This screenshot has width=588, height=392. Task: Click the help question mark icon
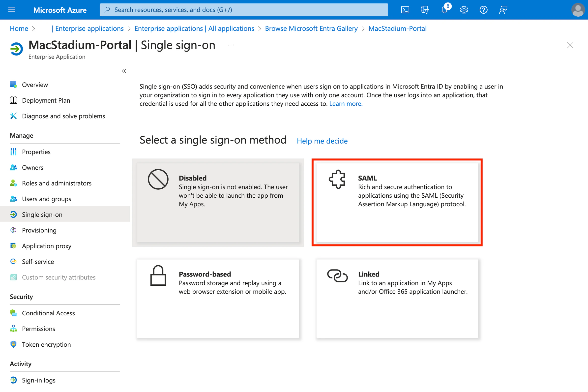coord(483,10)
